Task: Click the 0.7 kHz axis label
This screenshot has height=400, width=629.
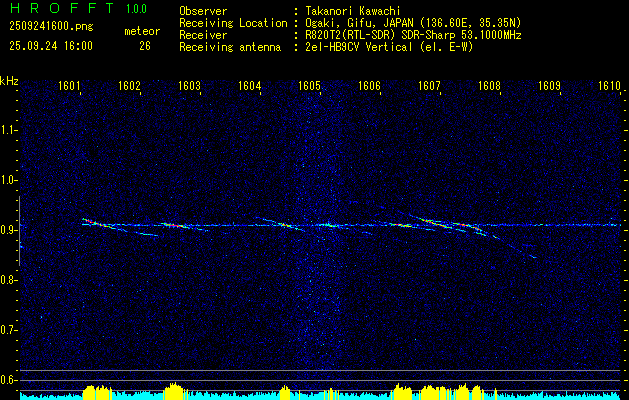Action: (x=8, y=330)
